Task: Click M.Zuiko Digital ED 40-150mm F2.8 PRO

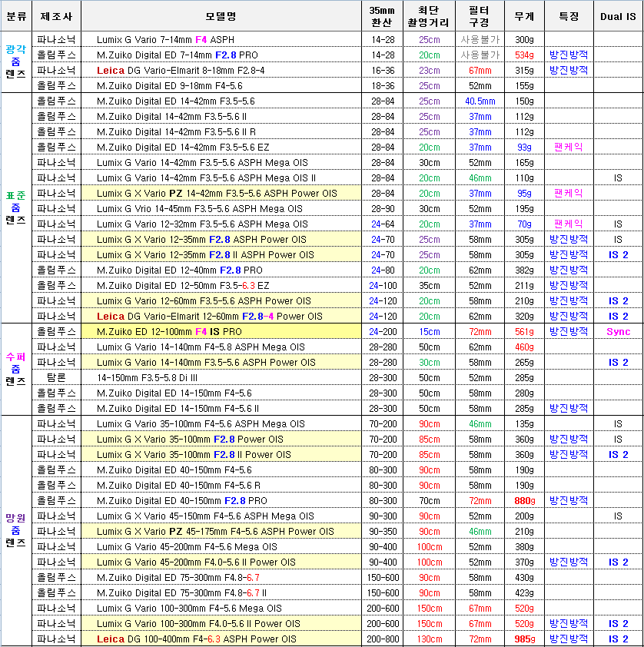Action: (x=182, y=500)
